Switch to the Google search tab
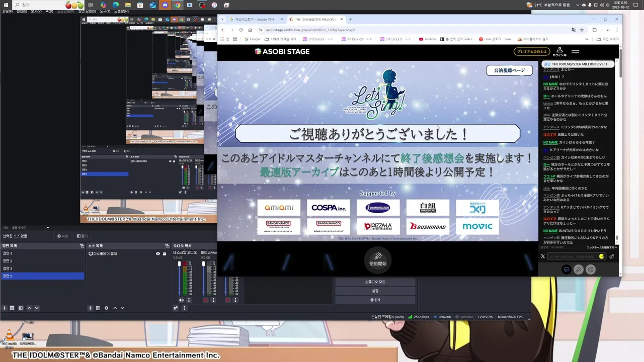644x362 pixels. click(x=257, y=19)
